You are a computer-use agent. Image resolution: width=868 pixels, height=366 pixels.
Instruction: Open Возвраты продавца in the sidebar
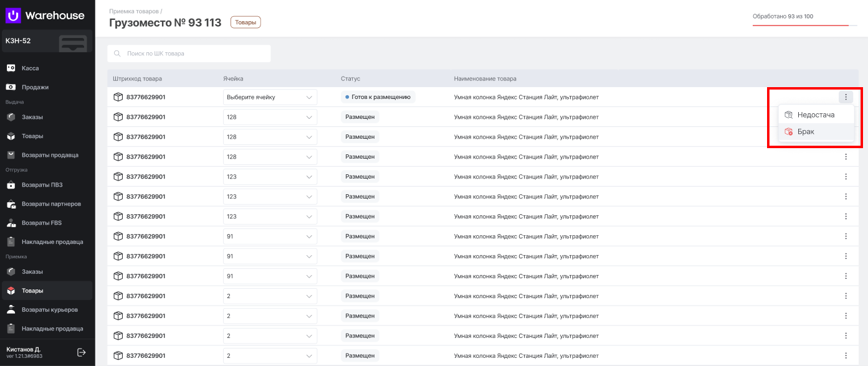[x=50, y=155]
